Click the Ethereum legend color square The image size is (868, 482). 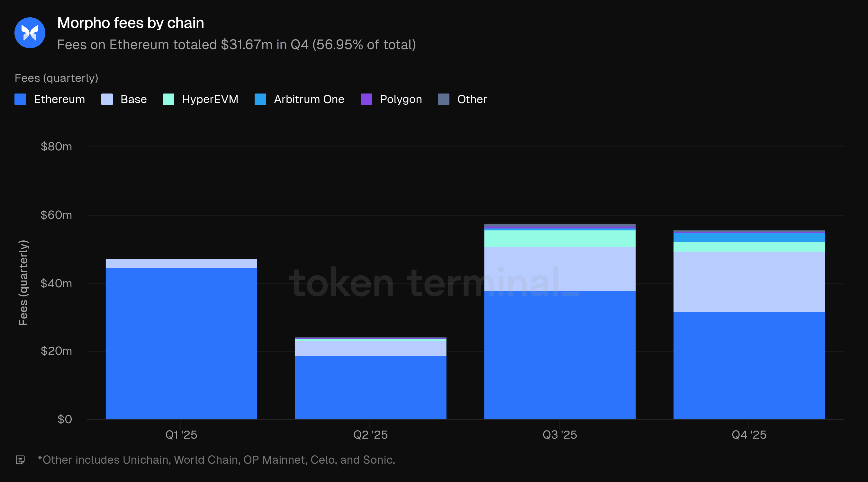click(x=20, y=99)
